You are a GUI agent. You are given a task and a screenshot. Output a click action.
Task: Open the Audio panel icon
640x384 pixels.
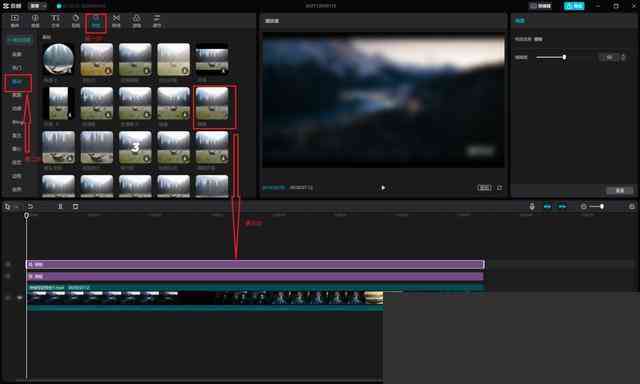[x=35, y=21]
